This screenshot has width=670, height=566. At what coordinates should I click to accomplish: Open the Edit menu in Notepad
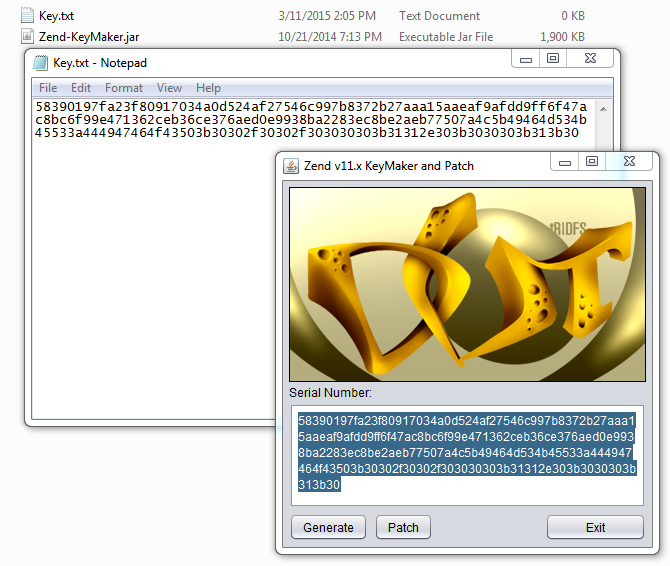click(81, 88)
